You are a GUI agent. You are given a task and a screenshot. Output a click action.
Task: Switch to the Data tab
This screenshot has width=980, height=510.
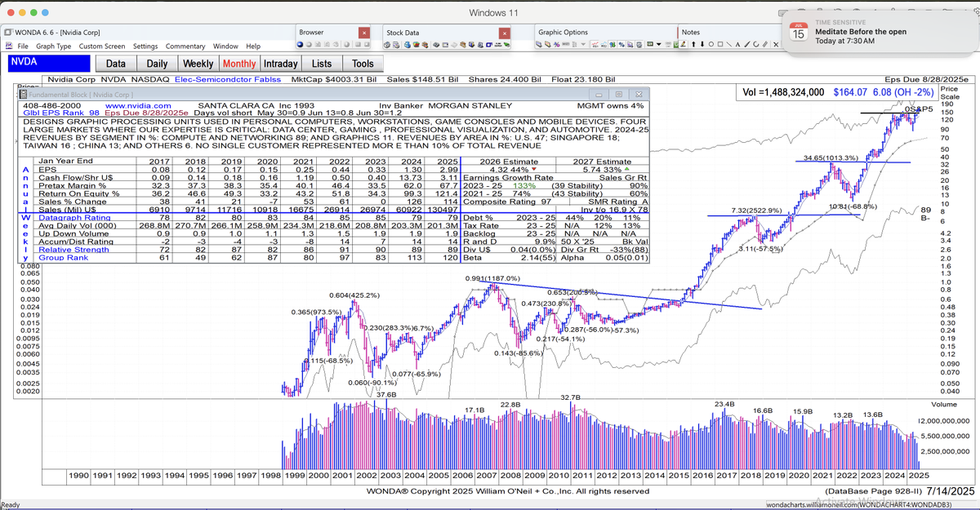point(116,64)
